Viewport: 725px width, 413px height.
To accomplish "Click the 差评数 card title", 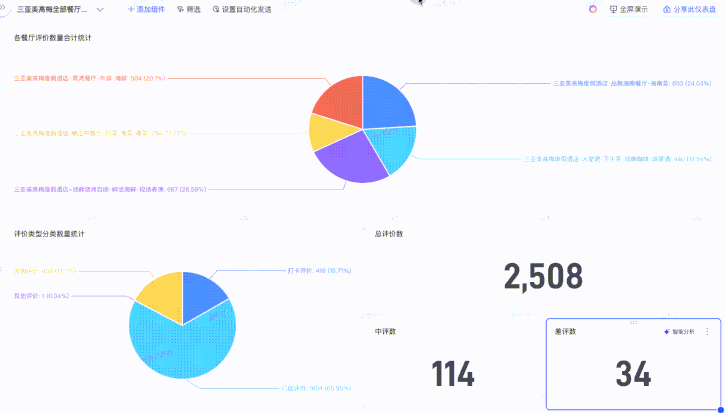I will click(565, 332).
